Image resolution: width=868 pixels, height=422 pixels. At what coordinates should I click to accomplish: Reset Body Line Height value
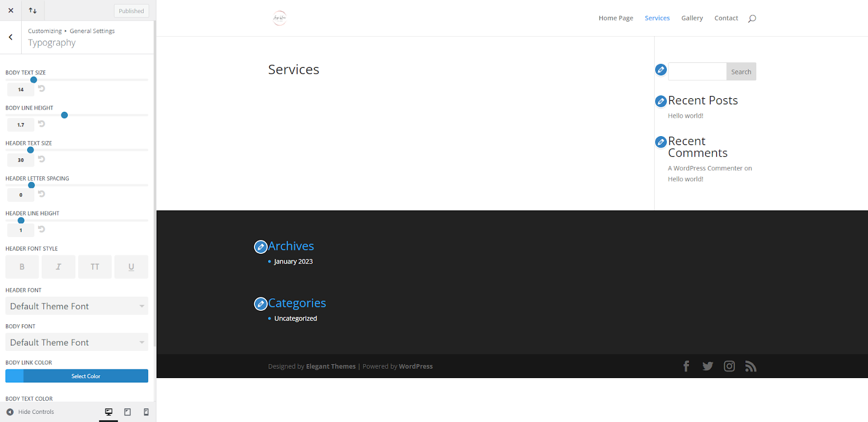pyautogui.click(x=41, y=124)
